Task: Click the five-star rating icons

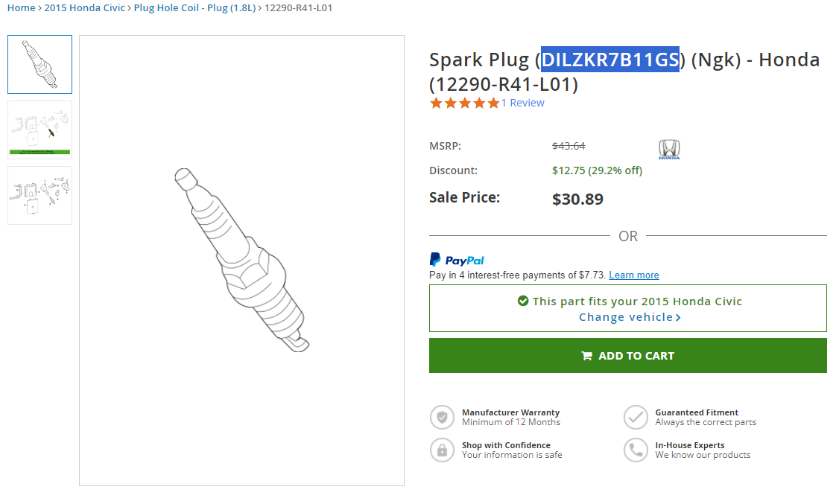Action: click(x=464, y=103)
